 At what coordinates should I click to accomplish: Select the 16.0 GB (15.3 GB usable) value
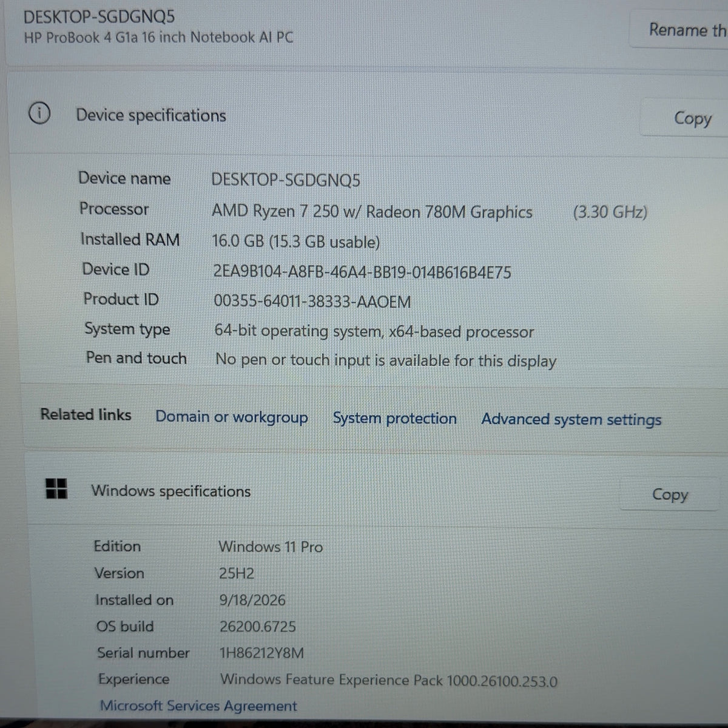[296, 241]
